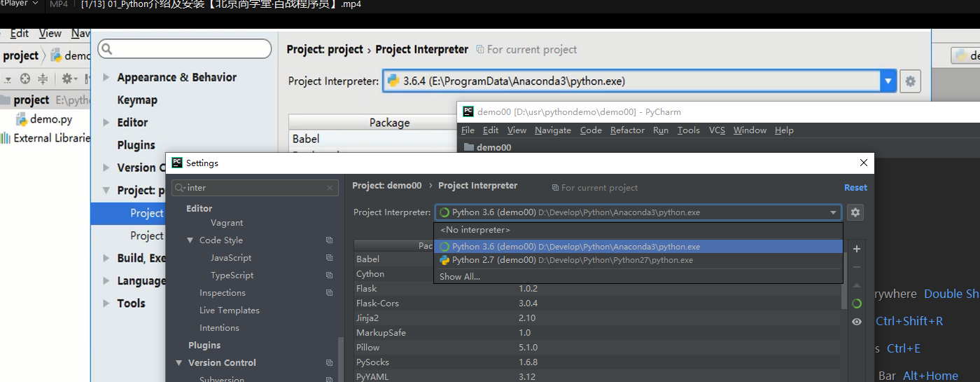Screen dimensions: 980x382
Task: Click the upgrade arrow icon beside package list
Action: [x=857, y=285]
